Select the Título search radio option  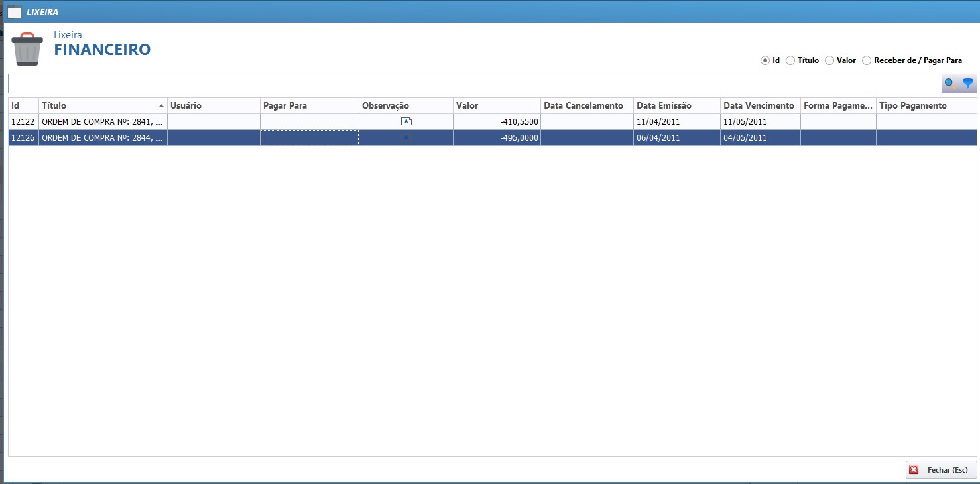(x=790, y=60)
